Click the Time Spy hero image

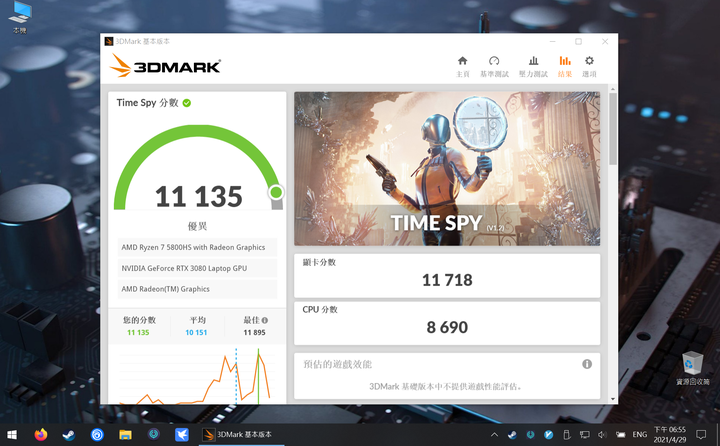pyautogui.click(x=447, y=169)
